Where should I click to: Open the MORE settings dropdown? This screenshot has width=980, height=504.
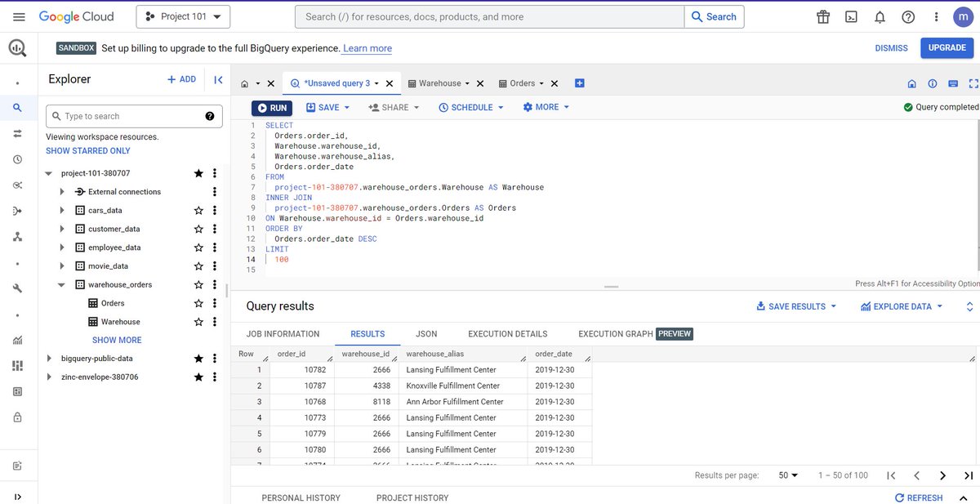point(546,107)
